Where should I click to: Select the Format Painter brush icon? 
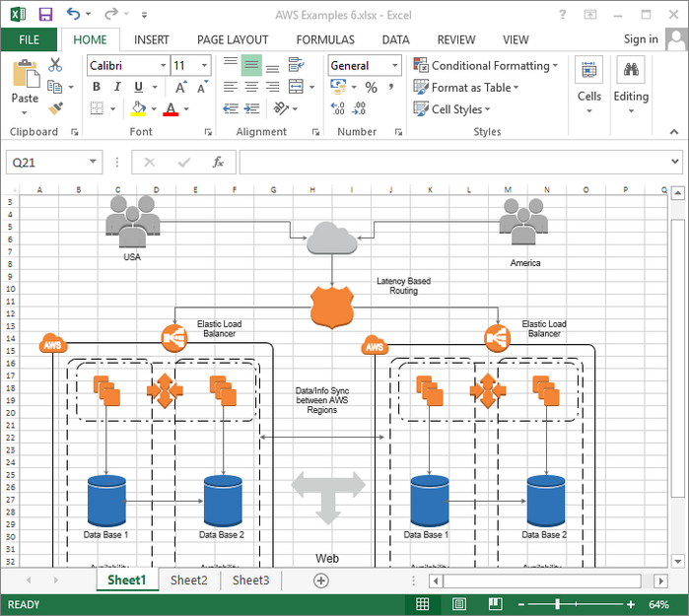tap(55, 108)
